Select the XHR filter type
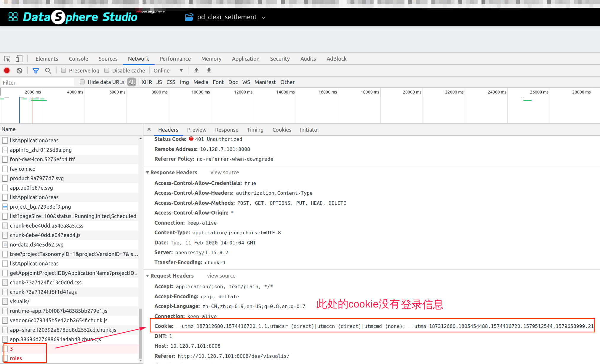 click(146, 82)
